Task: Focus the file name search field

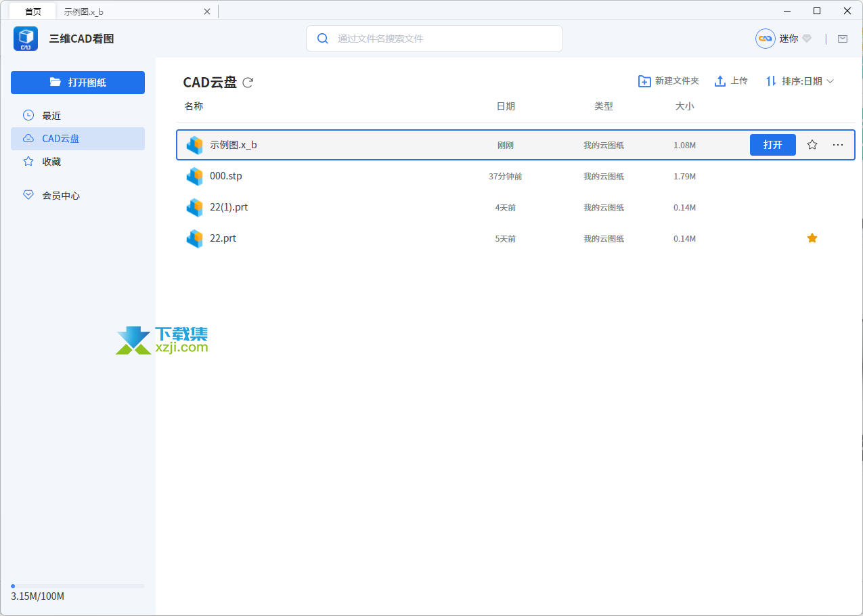Action: pyautogui.click(x=435, y=39)
